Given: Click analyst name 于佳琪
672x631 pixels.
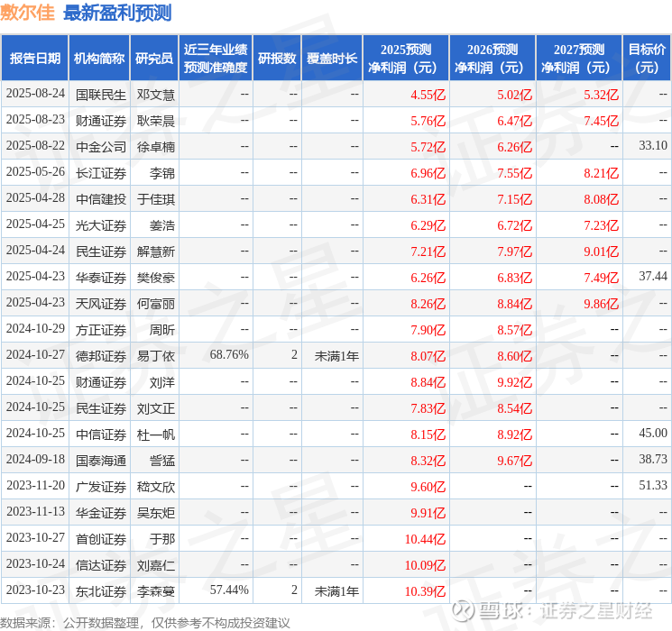Looking at the screenshot, I should point(156,199).
